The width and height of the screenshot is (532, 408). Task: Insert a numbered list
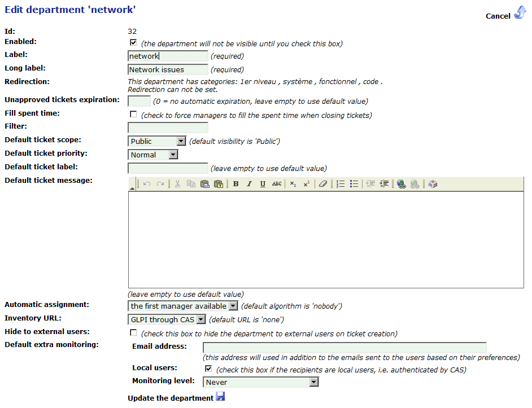[x=341, y=184]
